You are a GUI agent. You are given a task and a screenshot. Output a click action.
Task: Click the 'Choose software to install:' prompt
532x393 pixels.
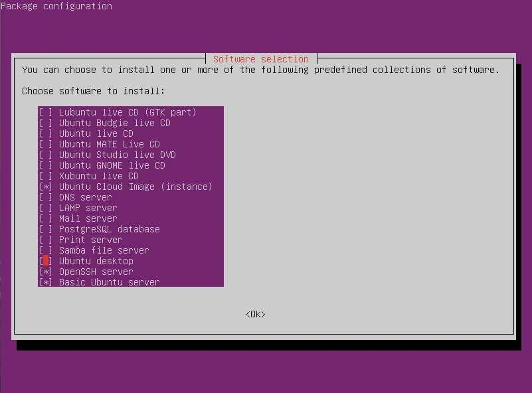(93, 91)
